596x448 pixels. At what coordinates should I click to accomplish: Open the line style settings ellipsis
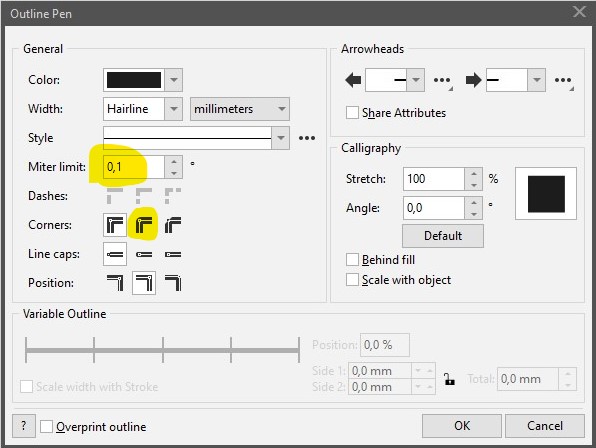[307, 138]
